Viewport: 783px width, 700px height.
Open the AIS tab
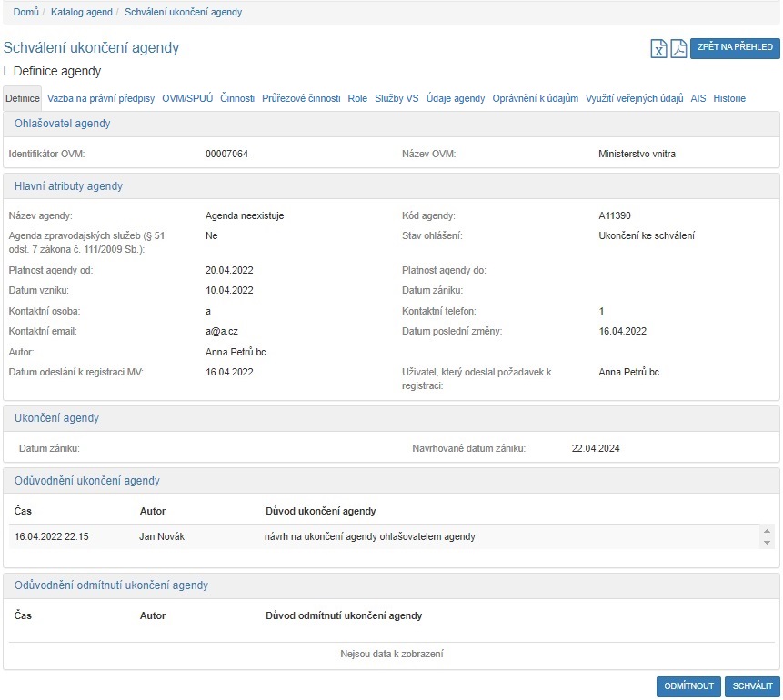point(698,98)
